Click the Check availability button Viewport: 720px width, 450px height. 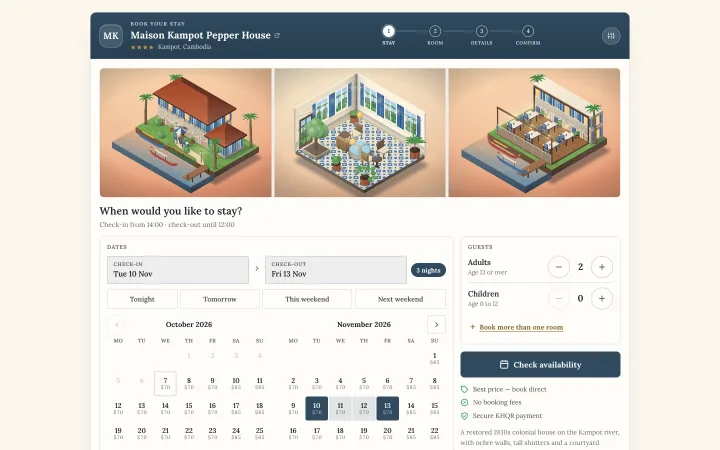pos(540,365)
